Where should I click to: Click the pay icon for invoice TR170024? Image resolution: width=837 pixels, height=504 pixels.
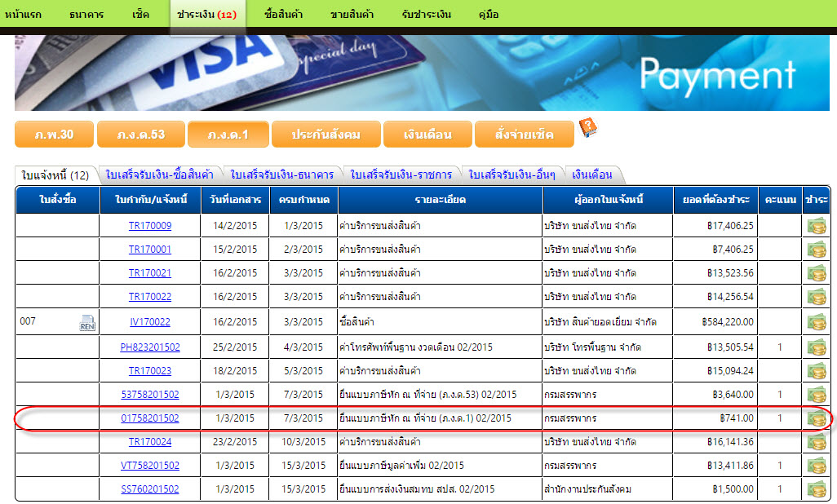click(x=817, y=442)
